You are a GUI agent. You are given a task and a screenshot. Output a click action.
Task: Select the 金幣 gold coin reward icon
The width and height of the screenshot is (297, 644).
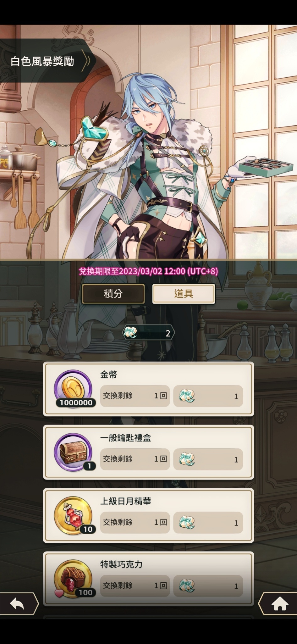click(x=73, y=389)
